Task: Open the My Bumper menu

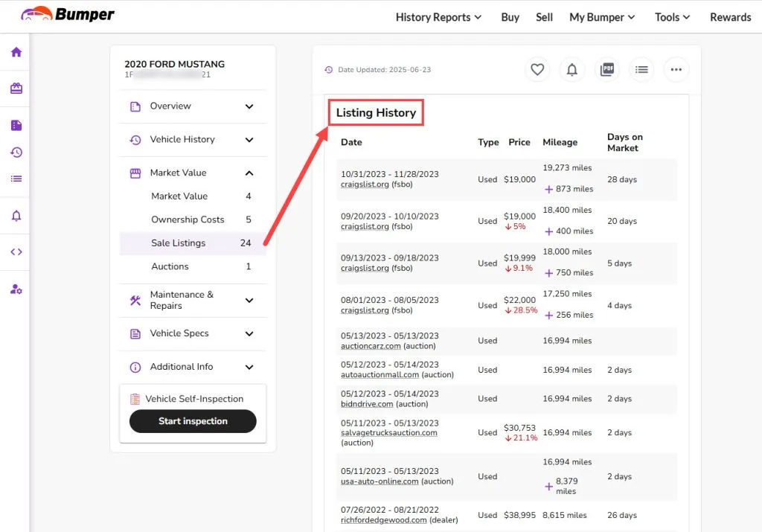Action: (x=602, y=18)
